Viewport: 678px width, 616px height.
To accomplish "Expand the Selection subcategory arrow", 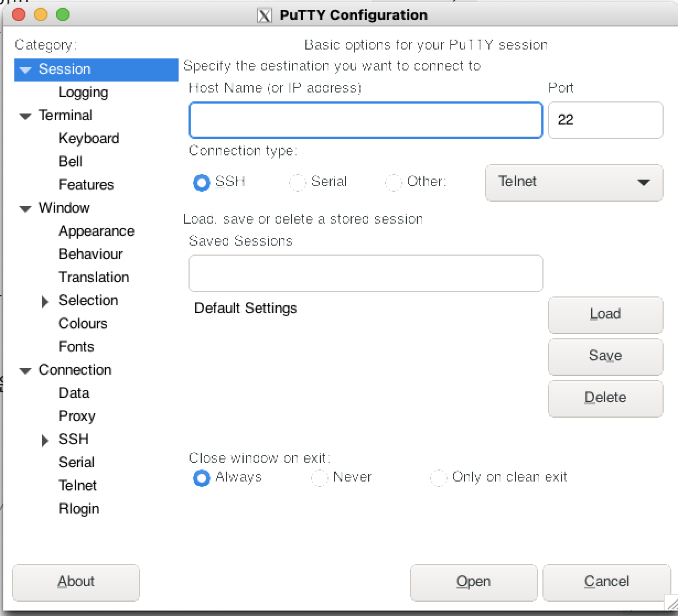I will (45, 301).
